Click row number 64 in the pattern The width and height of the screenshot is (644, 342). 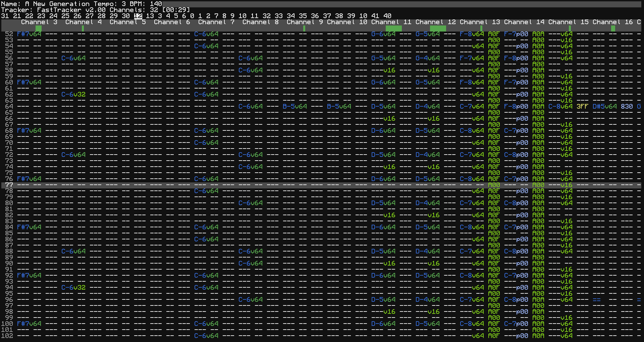[9, 106]
